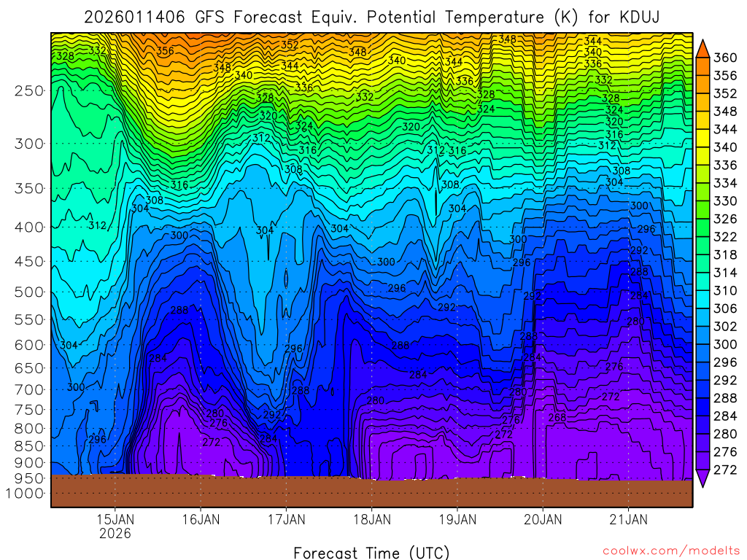
Task: Click the 288 color scale legend value
Action: pos(725,398)
